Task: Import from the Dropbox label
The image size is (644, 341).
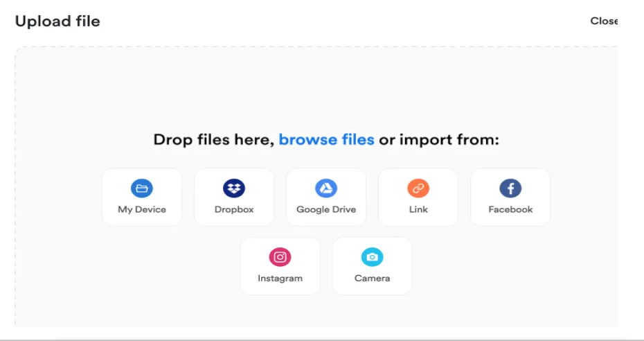Action: (x=234, y=209)
